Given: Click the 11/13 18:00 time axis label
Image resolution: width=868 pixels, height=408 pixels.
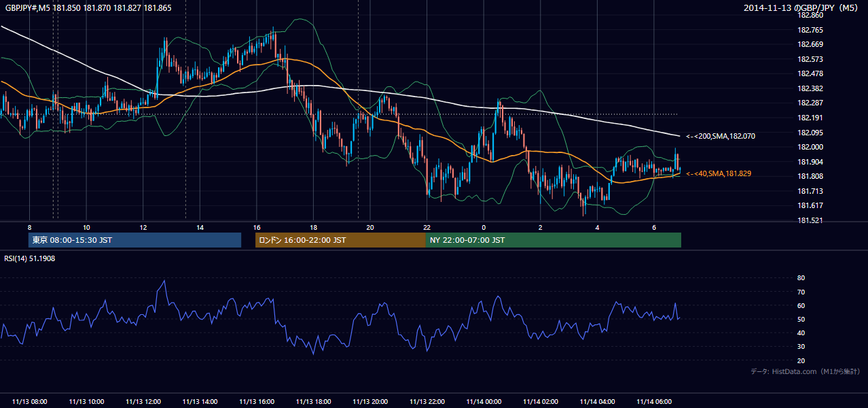Looking at the screenshot, I should click(x=313, y=402).
